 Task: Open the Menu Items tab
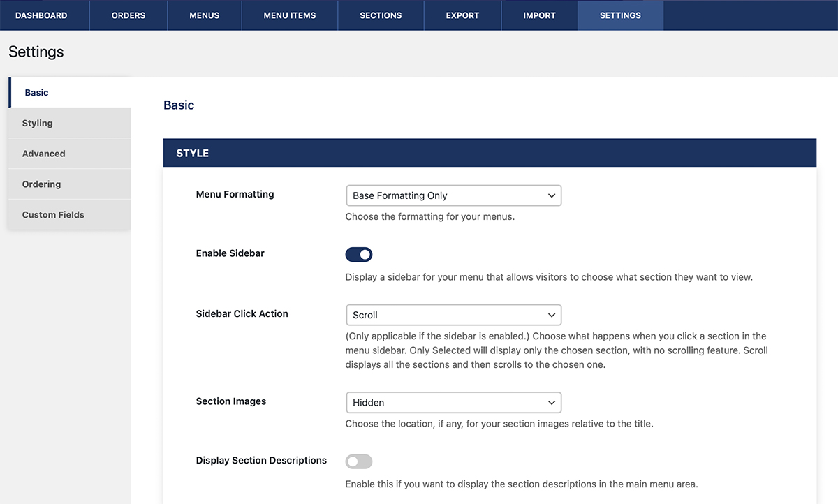[290, 15]
